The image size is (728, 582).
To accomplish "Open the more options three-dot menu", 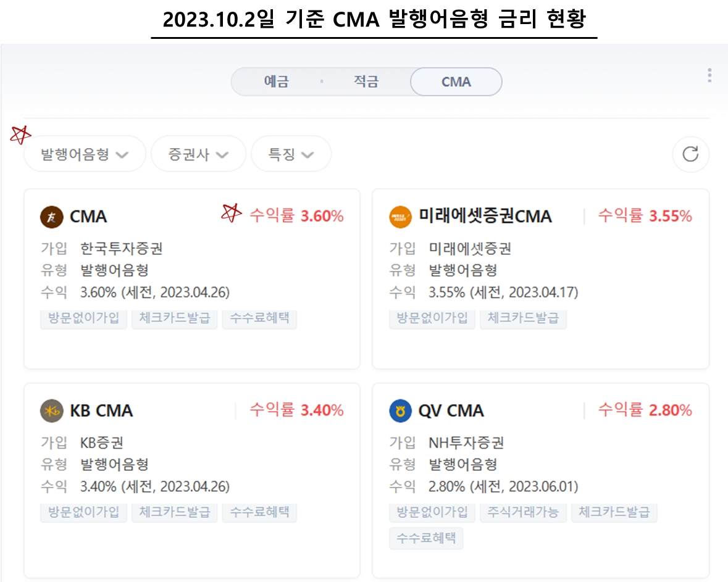I will [x=709, y=75].
